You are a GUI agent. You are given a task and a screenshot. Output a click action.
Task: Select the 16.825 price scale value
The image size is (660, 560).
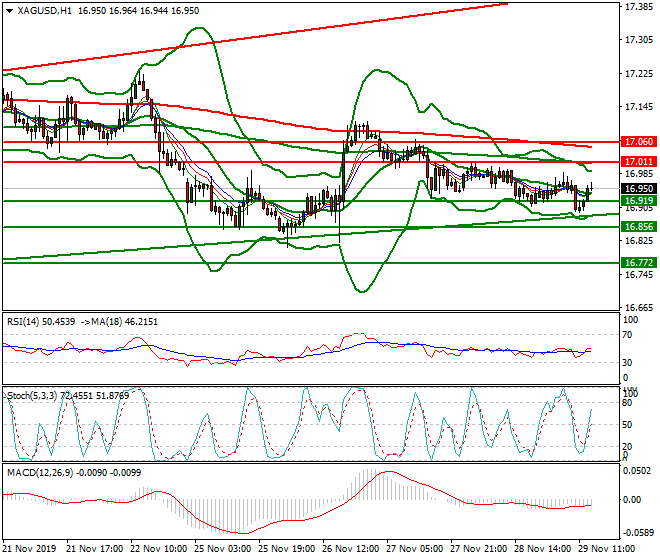point(639,241)
